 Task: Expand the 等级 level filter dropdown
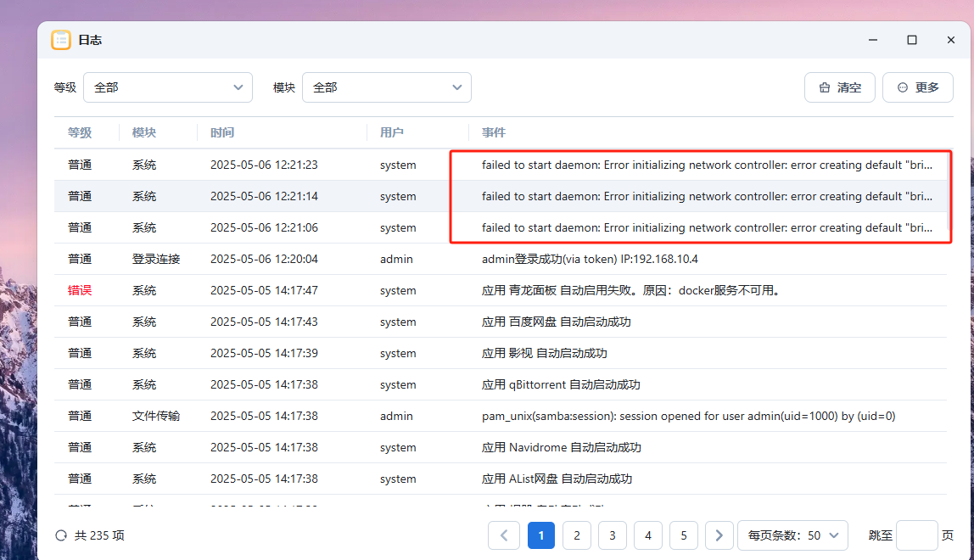pyautogui.click(x=168, y=87)
